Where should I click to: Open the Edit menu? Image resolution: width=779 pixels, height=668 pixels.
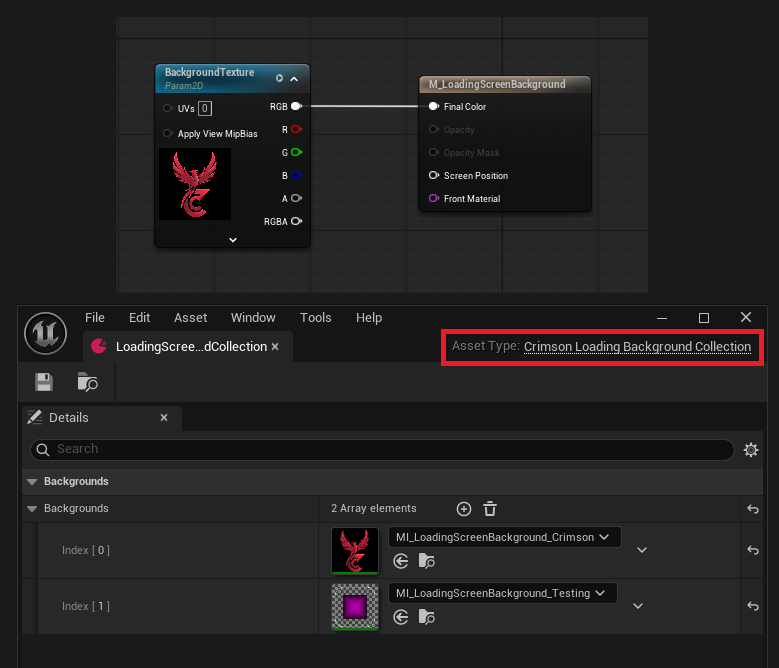click(x=140, y=318)
